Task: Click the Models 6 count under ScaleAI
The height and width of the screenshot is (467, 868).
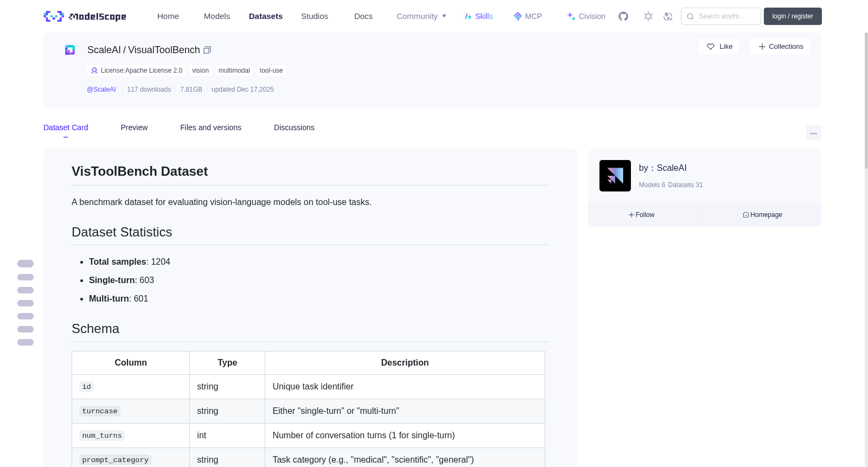Action: pos(652,185)
